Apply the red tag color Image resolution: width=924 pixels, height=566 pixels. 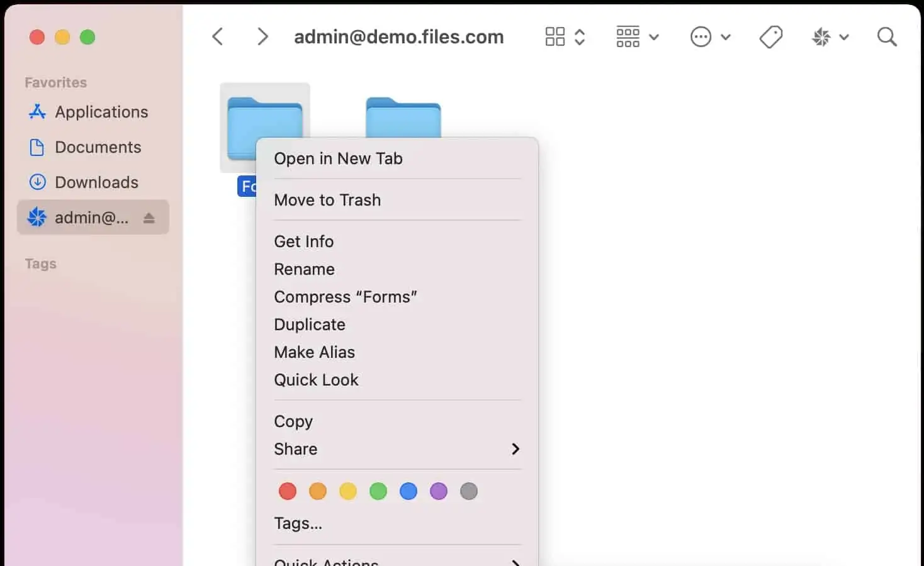(288, 491)
